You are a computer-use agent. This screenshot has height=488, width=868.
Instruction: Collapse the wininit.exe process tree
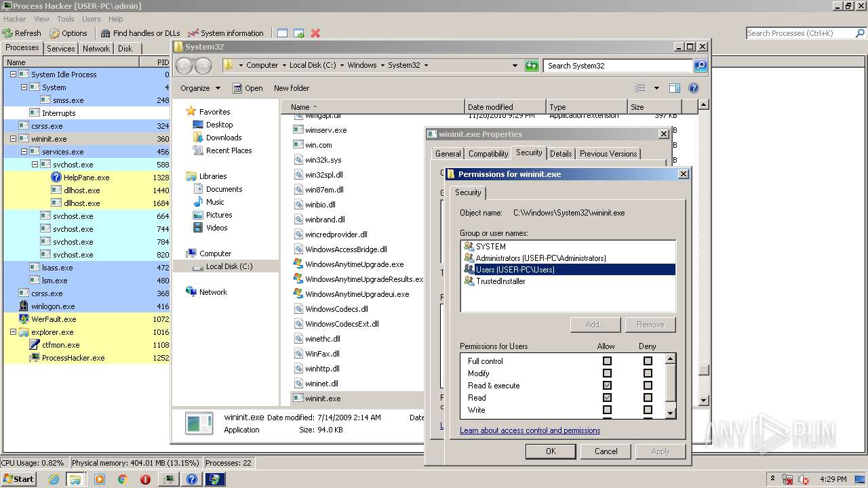pyautogui.click(x=13, y=139)
